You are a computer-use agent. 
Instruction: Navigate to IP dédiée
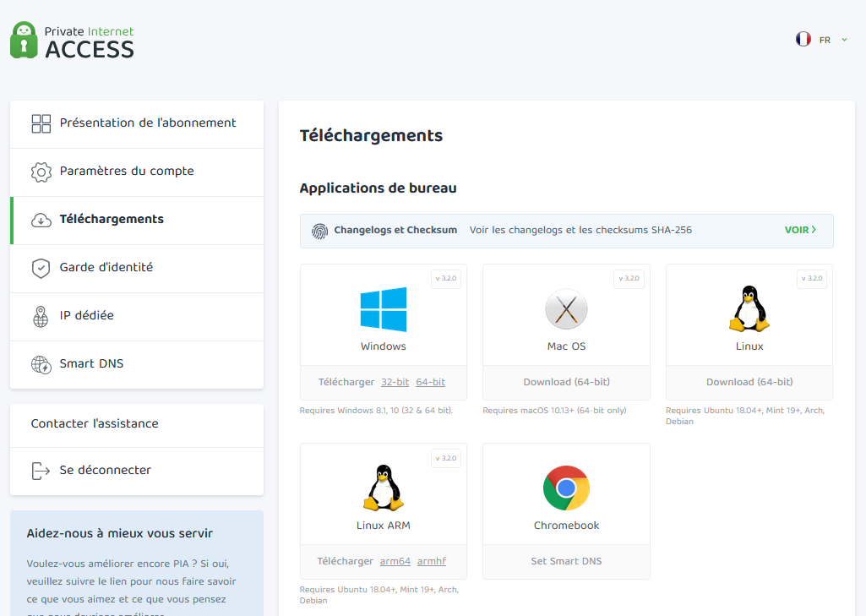click(x=137, y=316)
